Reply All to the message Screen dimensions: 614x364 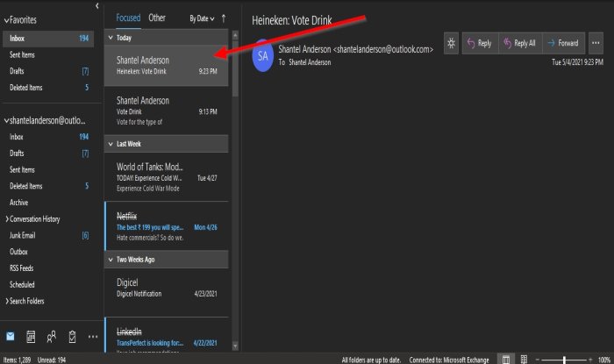click(x=520, y=43)
